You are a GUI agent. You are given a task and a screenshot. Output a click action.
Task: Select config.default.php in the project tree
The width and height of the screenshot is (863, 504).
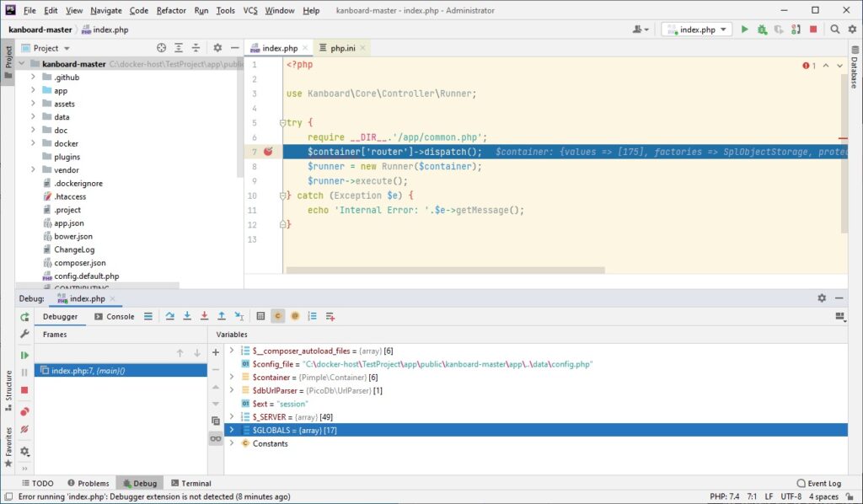tap(87, 276)
